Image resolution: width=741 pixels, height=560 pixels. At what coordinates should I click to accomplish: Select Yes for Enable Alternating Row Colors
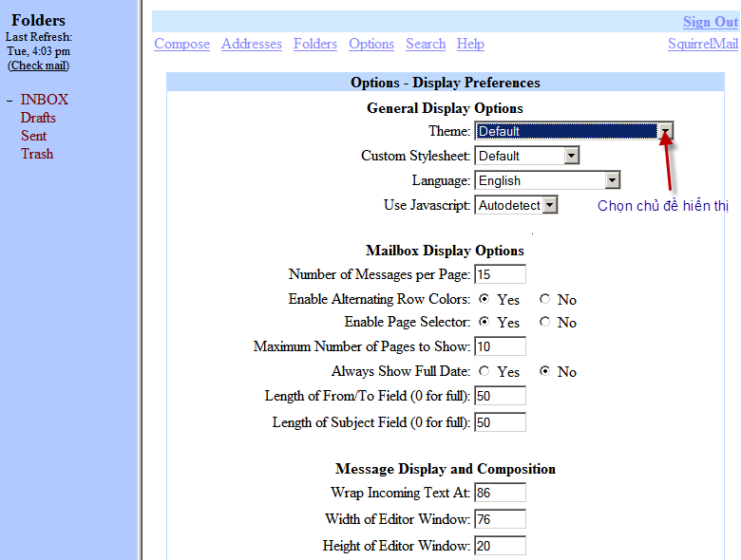click(484, 299)
